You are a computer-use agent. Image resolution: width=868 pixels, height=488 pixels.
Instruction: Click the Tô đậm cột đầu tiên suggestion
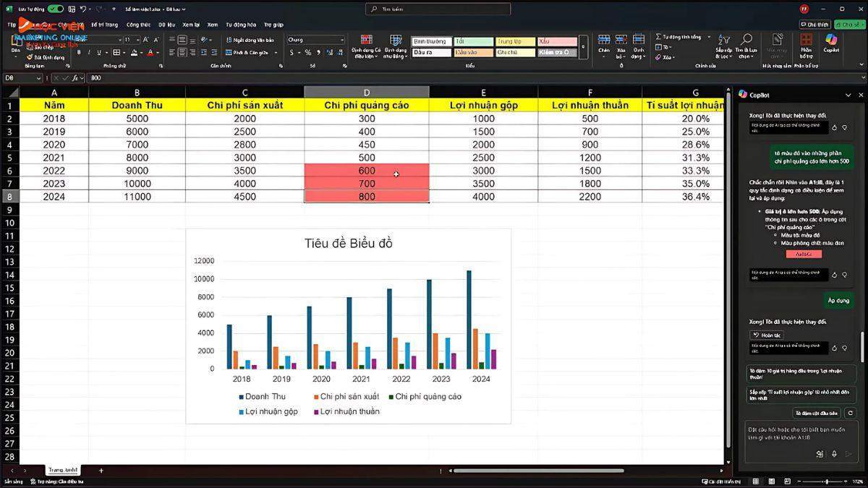click(x=817, y=413)
